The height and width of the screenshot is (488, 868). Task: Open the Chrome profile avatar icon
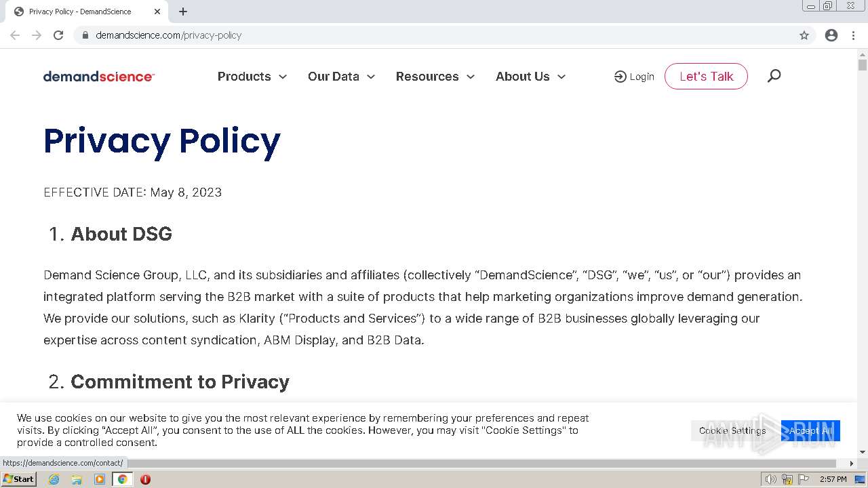[831, 35]
